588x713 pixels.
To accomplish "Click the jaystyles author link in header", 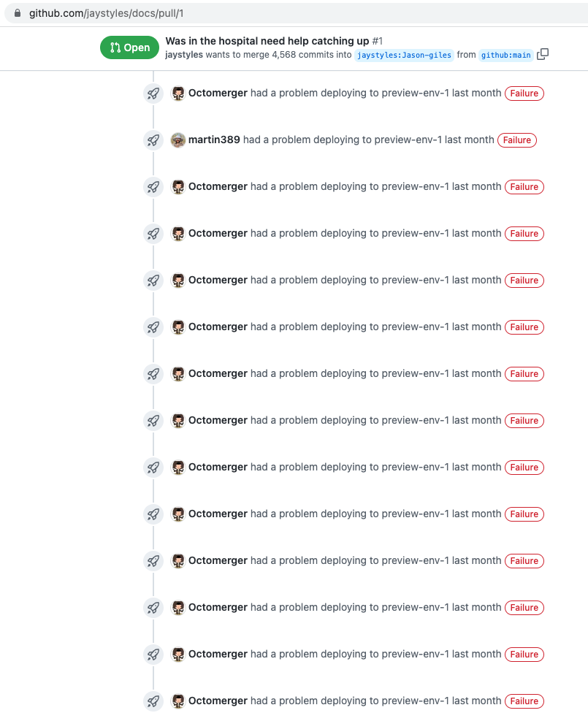I will 184,55.
